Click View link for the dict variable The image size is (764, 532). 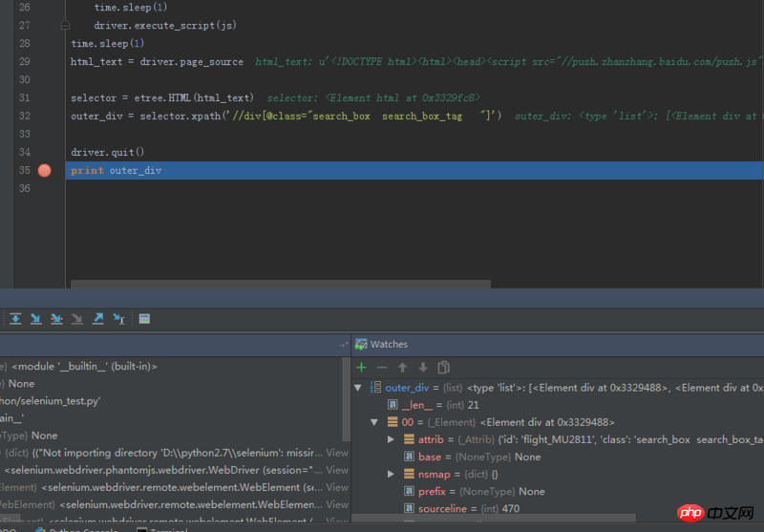click(x=337, y=453)
